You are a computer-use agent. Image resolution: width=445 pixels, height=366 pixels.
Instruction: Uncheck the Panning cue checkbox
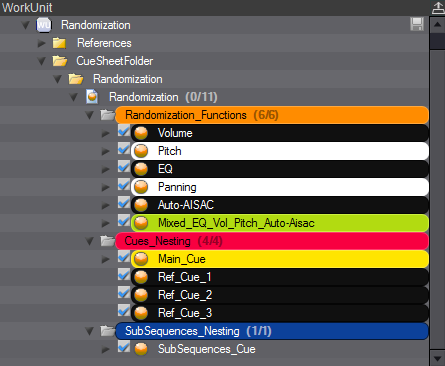(124, 185)
